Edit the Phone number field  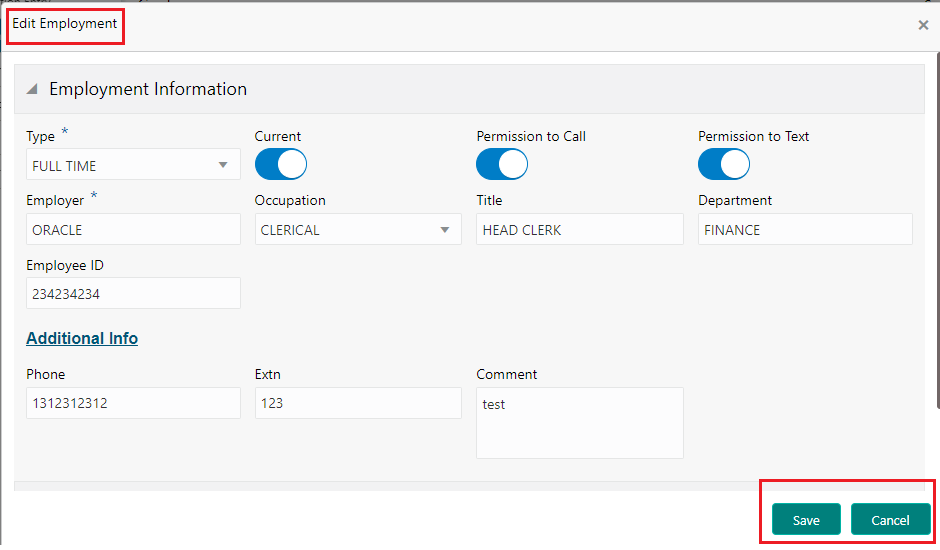click(133, 404)
